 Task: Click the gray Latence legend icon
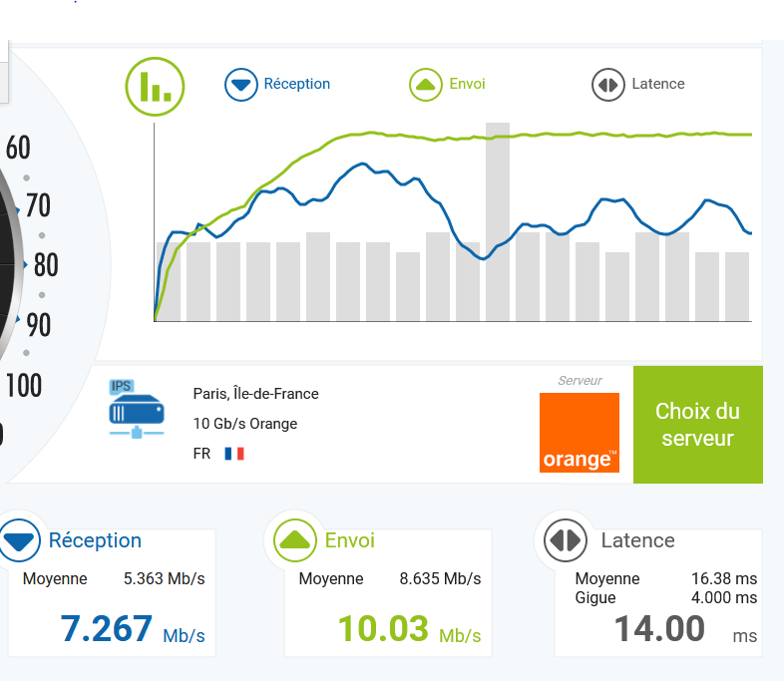click(607, 85)
